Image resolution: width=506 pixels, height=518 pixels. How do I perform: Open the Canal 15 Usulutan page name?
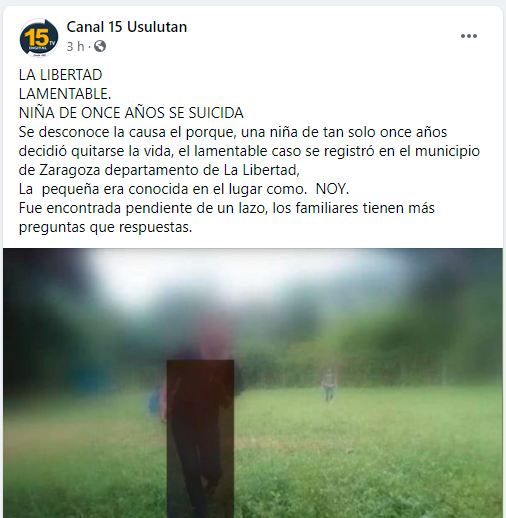(127, 27)
